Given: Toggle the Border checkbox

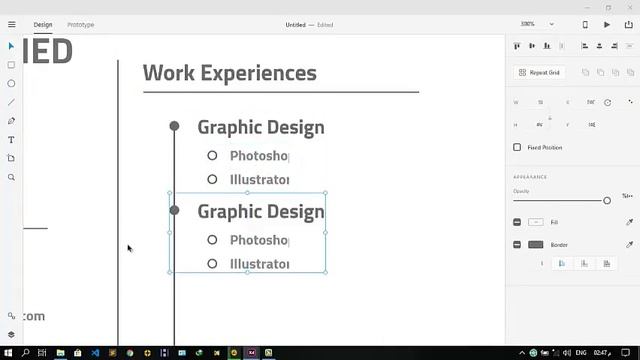Looking at the screenshot, I should (517, 244).
